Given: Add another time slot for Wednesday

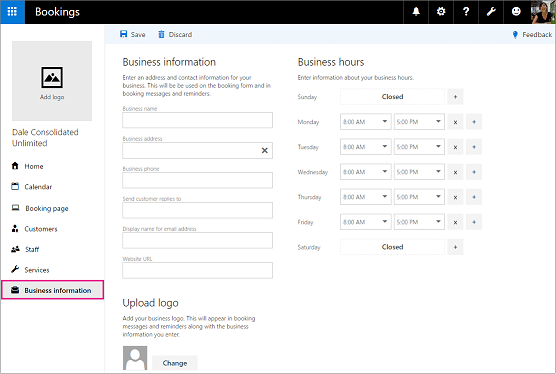Looking at the screenshot, I should coord(474,172).
